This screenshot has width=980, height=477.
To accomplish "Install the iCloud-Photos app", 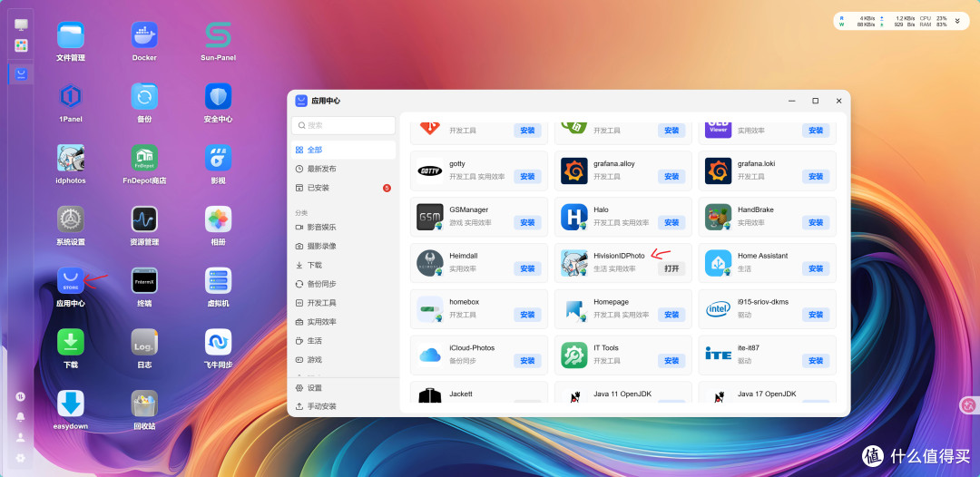I will [x=527, y=361].
